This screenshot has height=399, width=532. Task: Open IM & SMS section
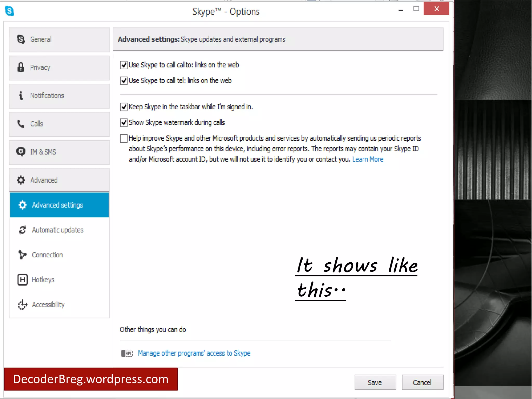tap(59, 152)
